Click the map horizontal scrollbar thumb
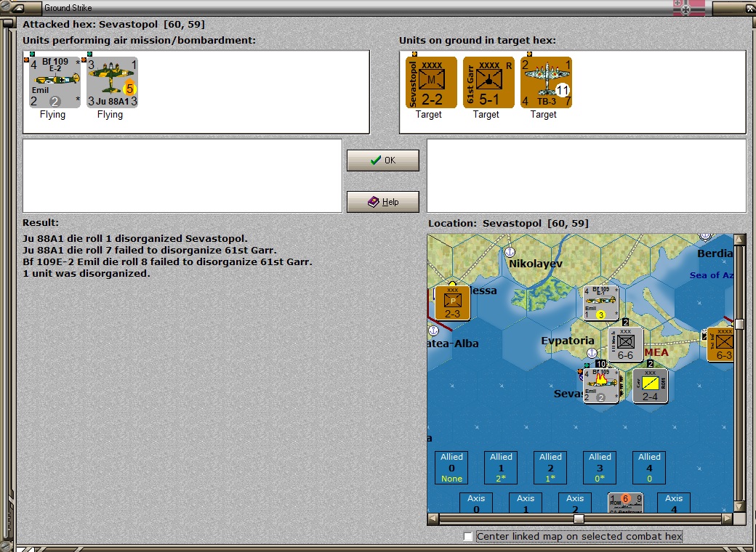Image resolution: width=756 pixels, height=552 pixels. click(x=579, y=519)
